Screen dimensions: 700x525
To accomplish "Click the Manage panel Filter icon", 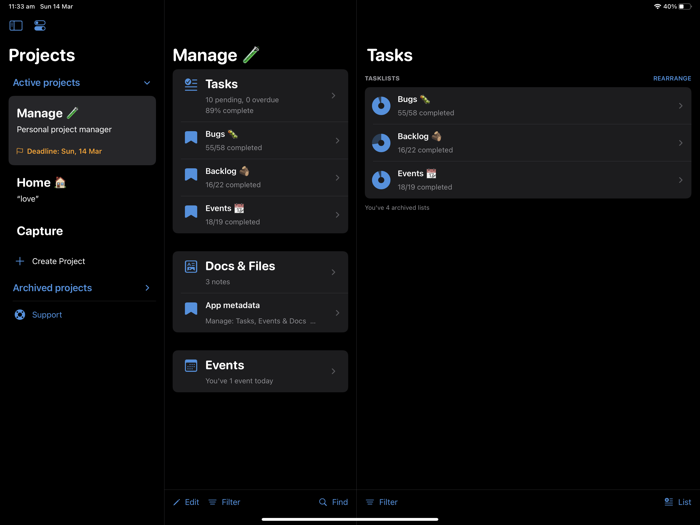I will [212, 502].
